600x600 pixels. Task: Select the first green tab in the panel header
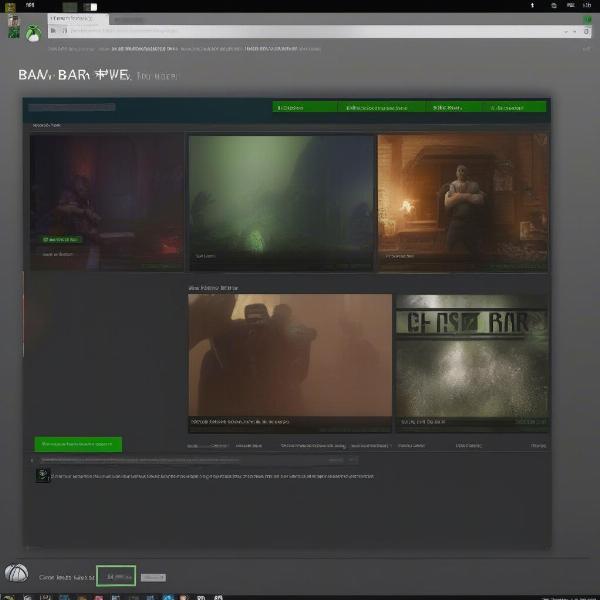point(305,107)
